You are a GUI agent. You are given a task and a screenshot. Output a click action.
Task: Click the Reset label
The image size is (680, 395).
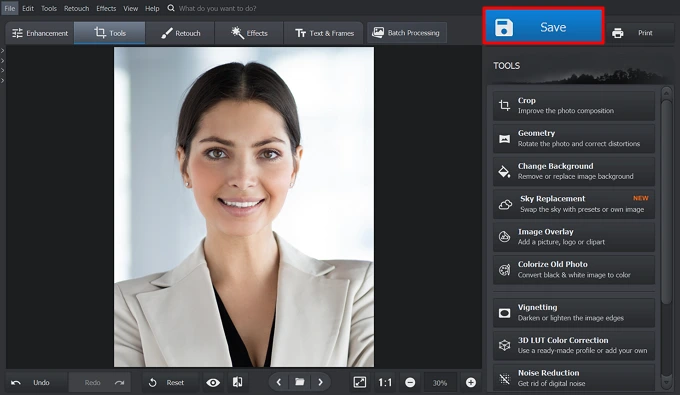coord(175,383)
